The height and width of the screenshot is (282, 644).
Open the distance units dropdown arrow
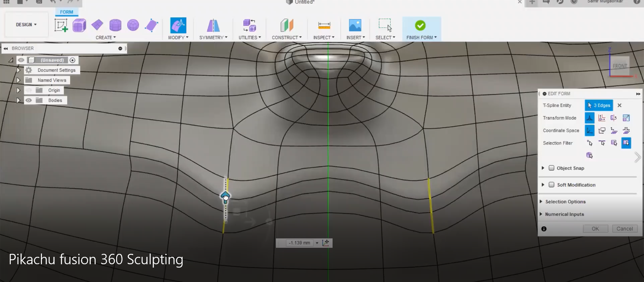point(317,243)
